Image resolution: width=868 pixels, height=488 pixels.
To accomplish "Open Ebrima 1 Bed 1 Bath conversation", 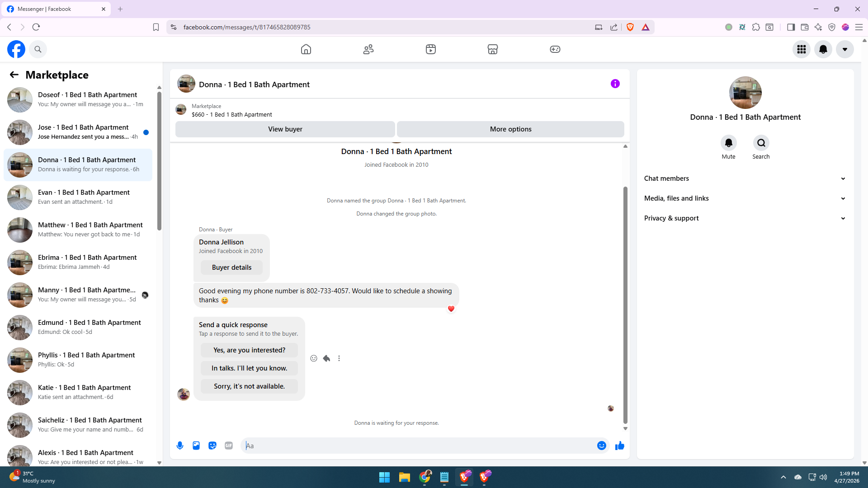I will coord(78,263).
